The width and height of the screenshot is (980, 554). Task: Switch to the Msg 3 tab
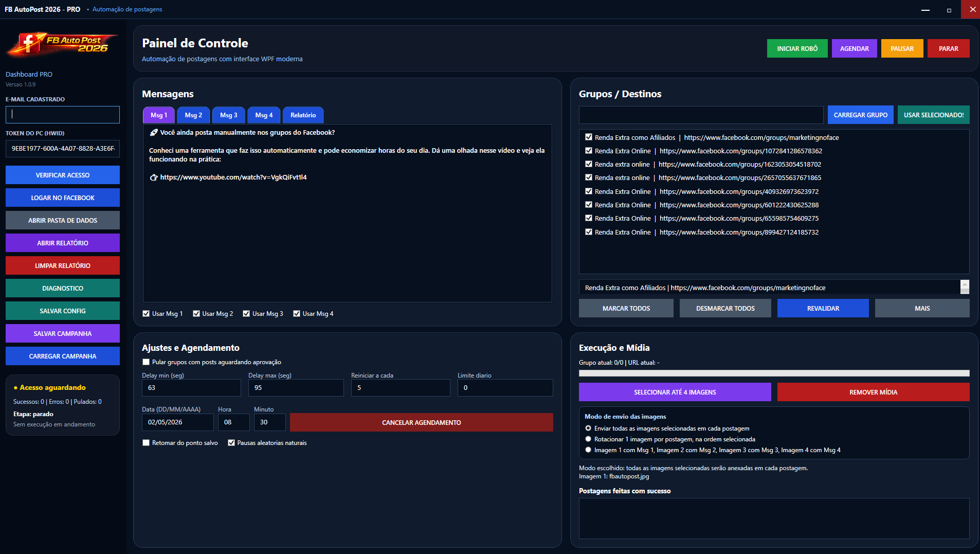pyautogui.click(x=229, y=115)
